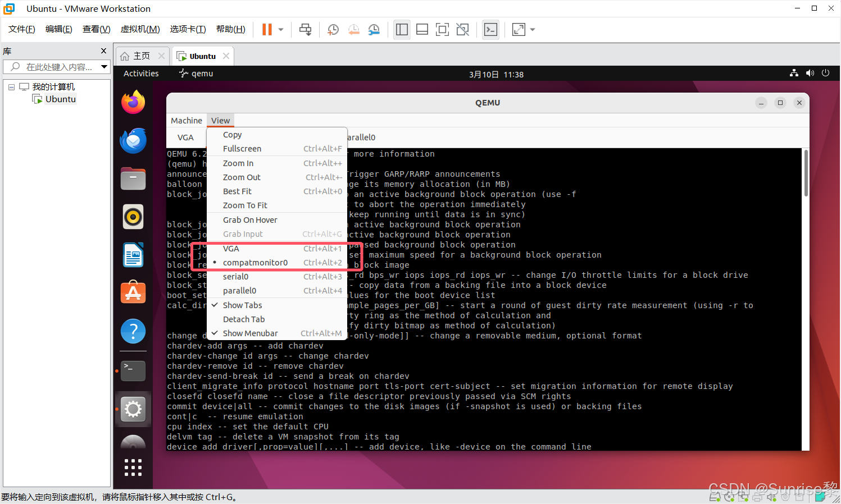Viewport: 841px width, 504px height.
Task: Open the console view icon
Action: [490, 30]
